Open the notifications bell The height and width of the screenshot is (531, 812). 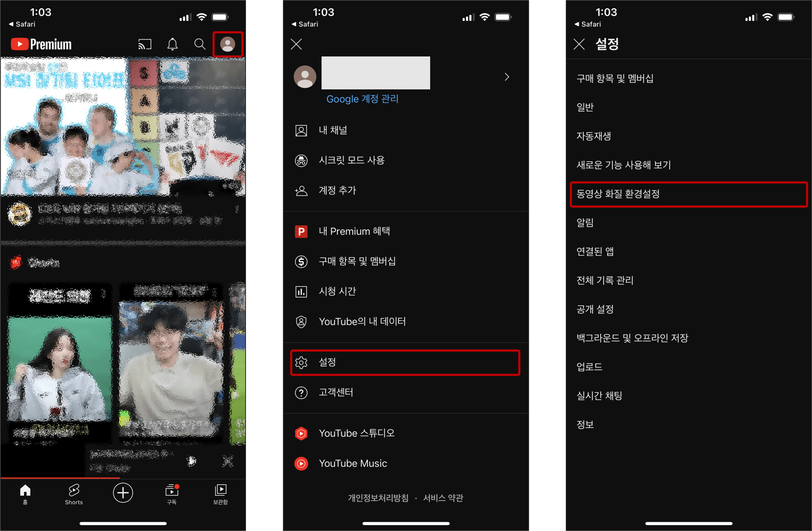pos(173,44)
